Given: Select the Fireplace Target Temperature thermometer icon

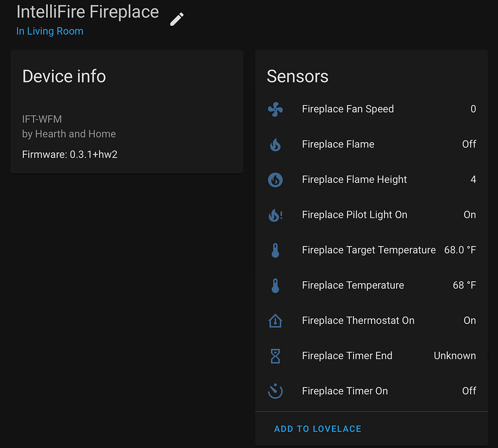Looking at the screenshot, I should pos(275,250).
